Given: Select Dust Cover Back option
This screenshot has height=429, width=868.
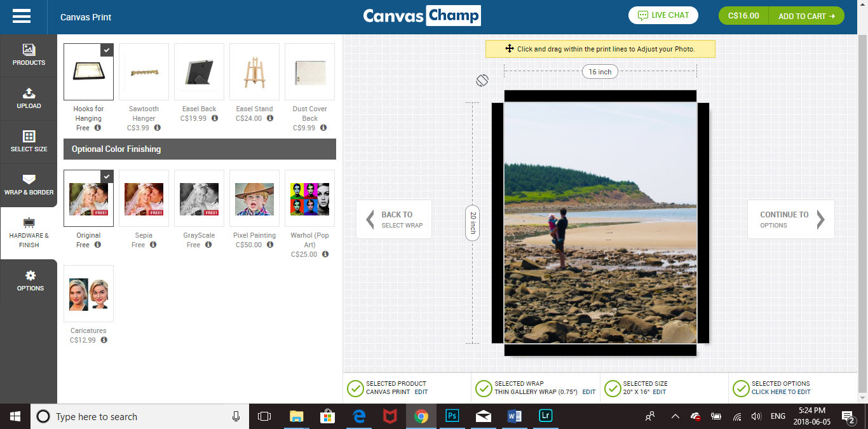Looking at the screenshot, I should tap(309, 72).
